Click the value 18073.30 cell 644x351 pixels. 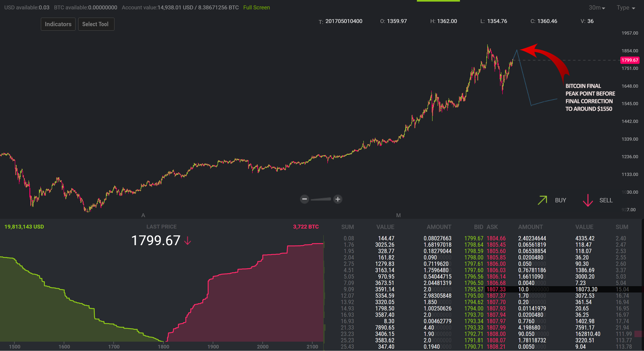586,289
